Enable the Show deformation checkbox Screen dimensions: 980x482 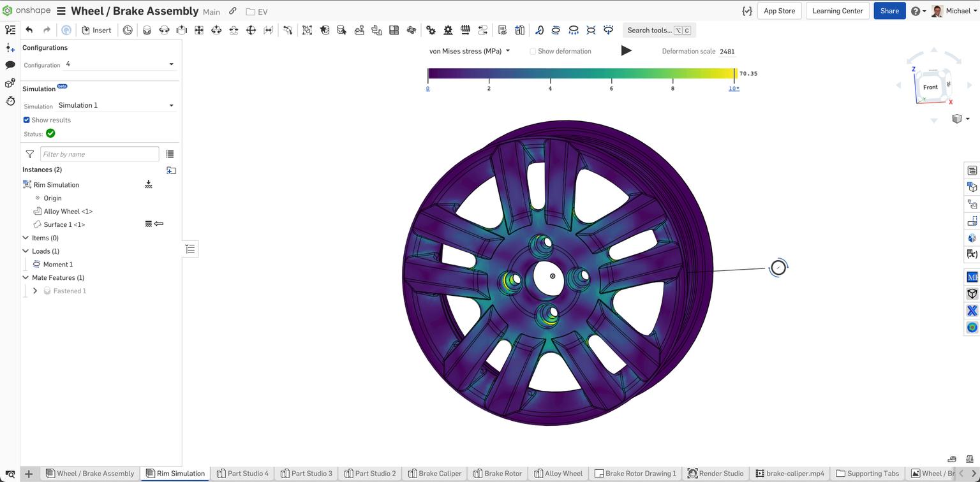point(532,51)
